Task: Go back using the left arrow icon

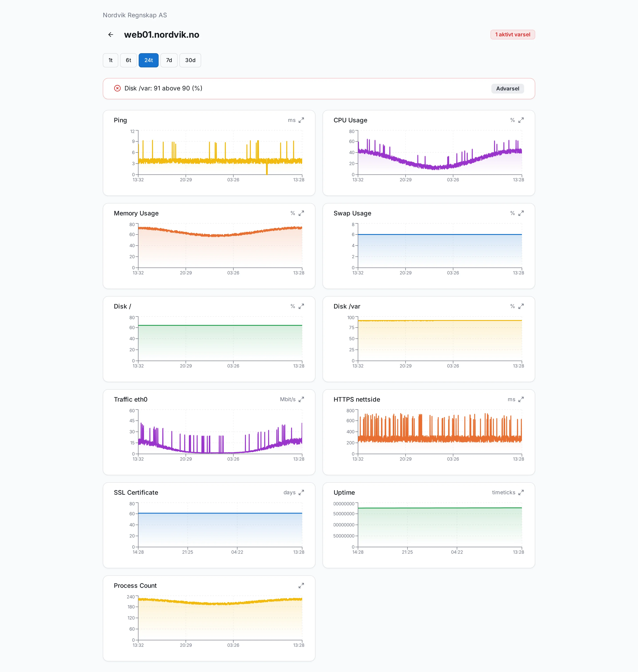Action: point(111,35)
